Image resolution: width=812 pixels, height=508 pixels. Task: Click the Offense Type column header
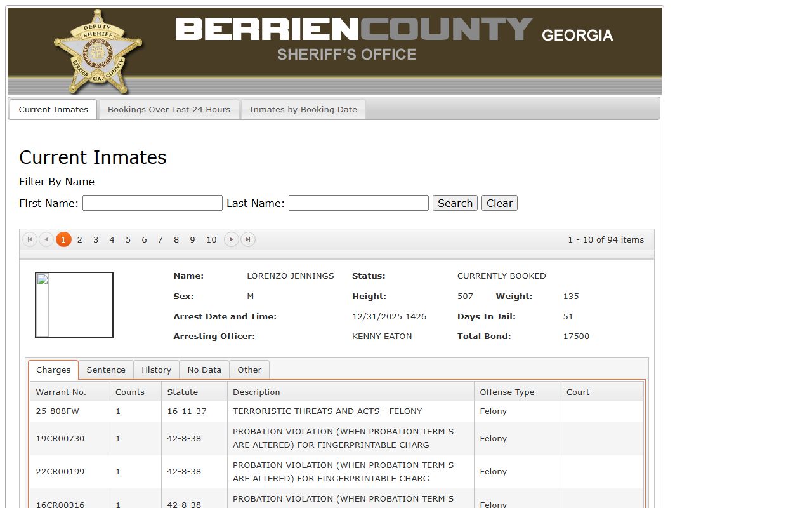point(518,392)
